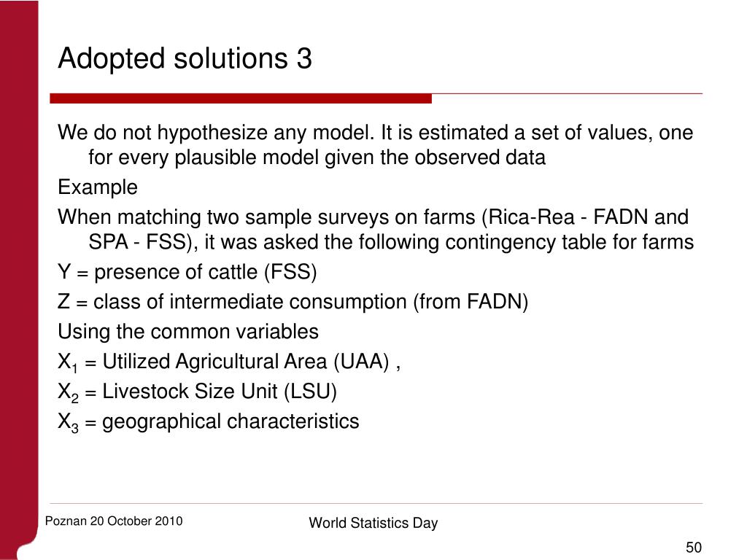
Task: Select the 'Y = presence of cattle (FSS)' line
Action: click(x=187, y=272)
